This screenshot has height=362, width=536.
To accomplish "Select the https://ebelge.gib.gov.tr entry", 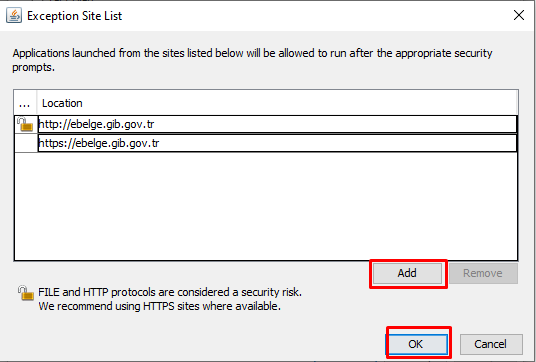I will coord(277,143).
